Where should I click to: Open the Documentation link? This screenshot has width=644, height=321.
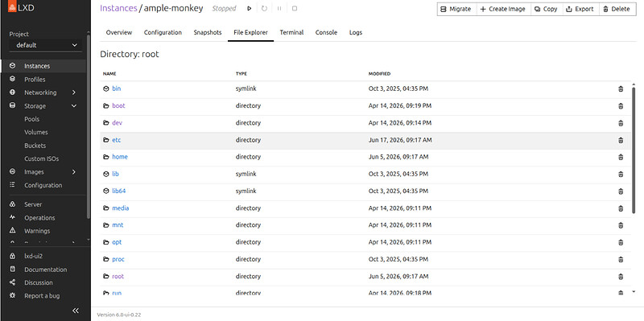pos(45,270)
